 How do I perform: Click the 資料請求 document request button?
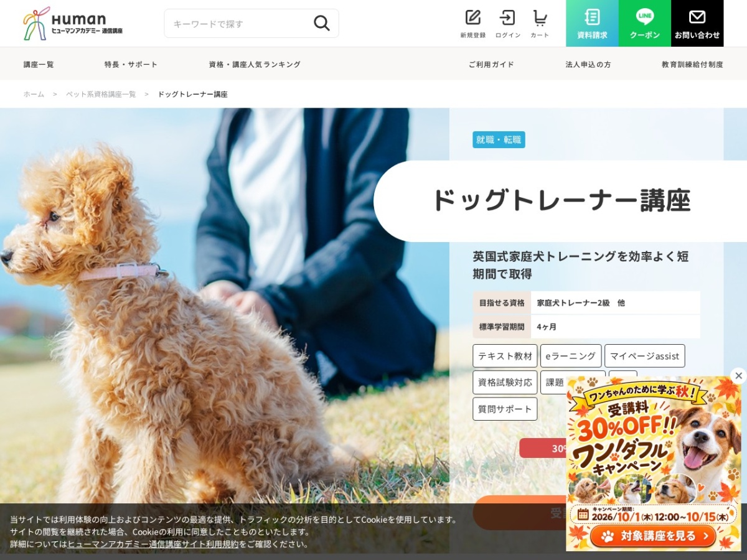pos(592,23)
